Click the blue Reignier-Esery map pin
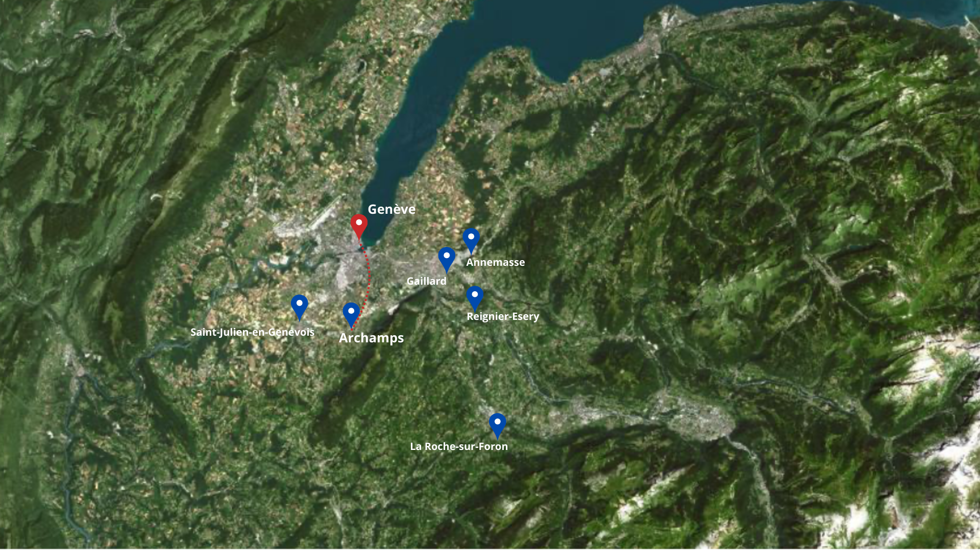This screenshot has height=551, width=980. (x=475, y=298)
